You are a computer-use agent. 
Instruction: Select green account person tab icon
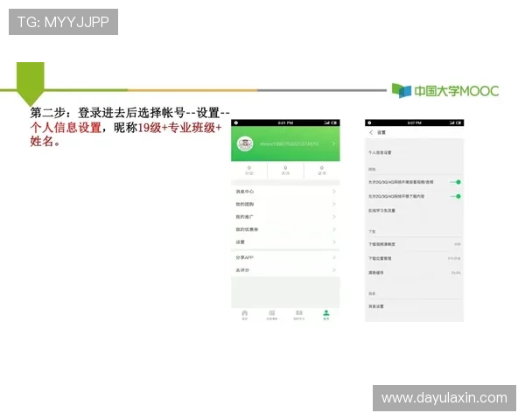(326, 314)
